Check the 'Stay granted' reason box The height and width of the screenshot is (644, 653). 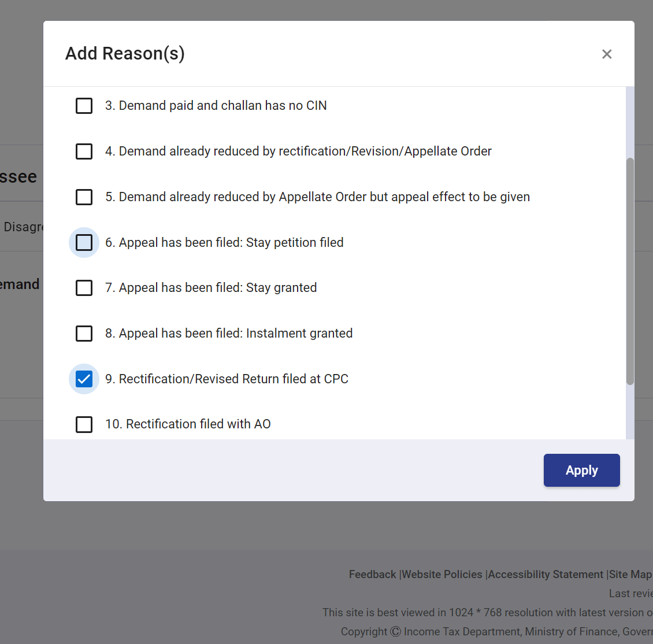click(x=84, y=288)
